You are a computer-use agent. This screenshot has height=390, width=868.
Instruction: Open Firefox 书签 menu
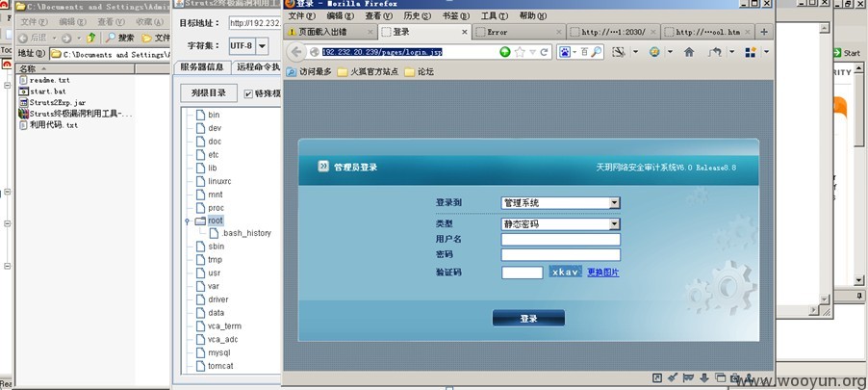click(455, 16)
